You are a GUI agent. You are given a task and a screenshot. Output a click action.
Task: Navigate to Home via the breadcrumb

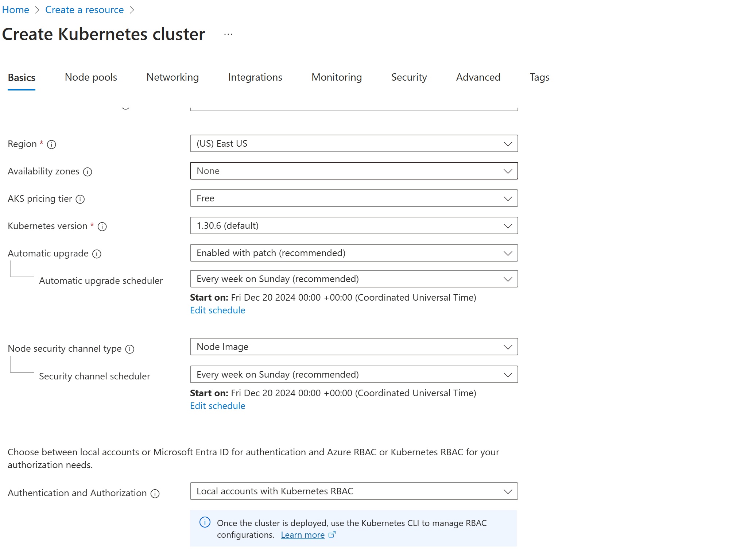[15, 9]
